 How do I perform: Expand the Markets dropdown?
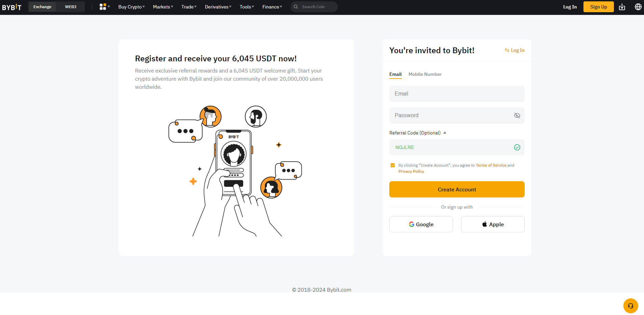point(163,7)
